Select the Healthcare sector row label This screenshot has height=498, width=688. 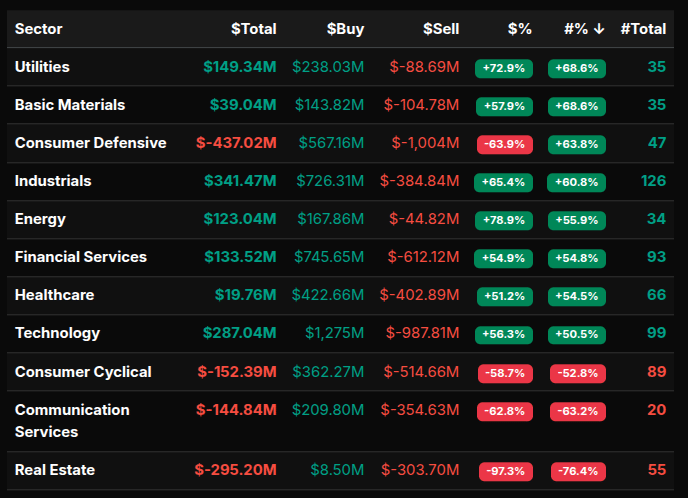click(x=54, y=295)
